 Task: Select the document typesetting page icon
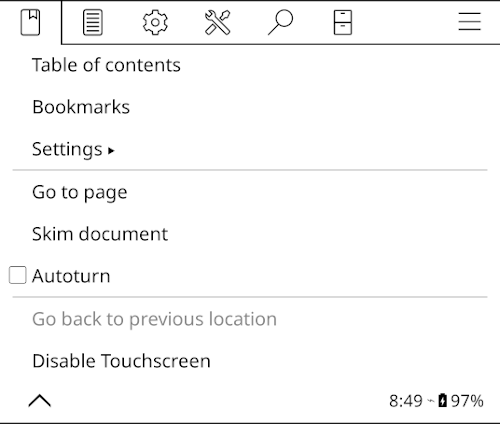pyautogui.click(x=93, y=22)
